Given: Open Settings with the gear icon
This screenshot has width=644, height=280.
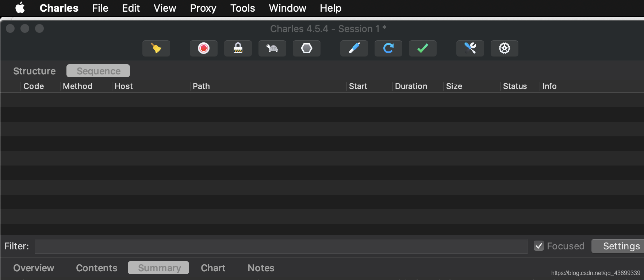Looking at the screenshot, I should coord(505,48).
